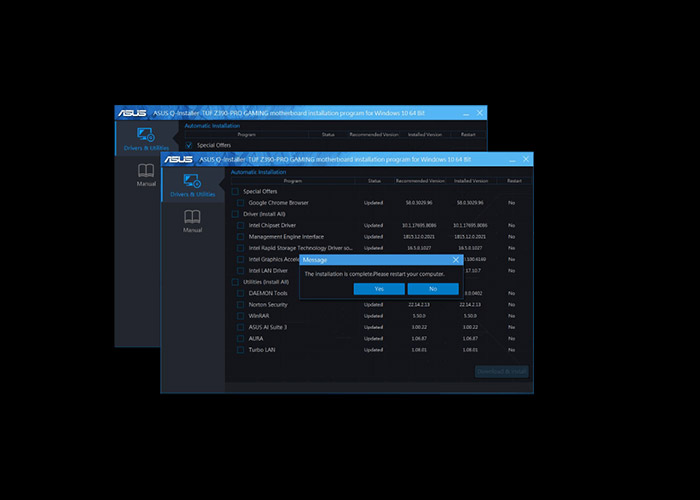The image size is (700, 500).
Task: Select Intel Chipset Driver row label
Action: pyautogui.click(x=272, y=225)
